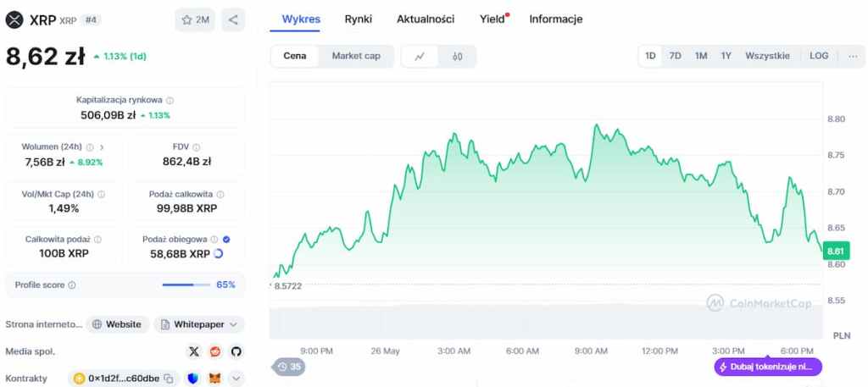Copy the contract address 0x1d2f...c60dbe
This screenshot has width=868, height=387.
(x=169, y=379)
